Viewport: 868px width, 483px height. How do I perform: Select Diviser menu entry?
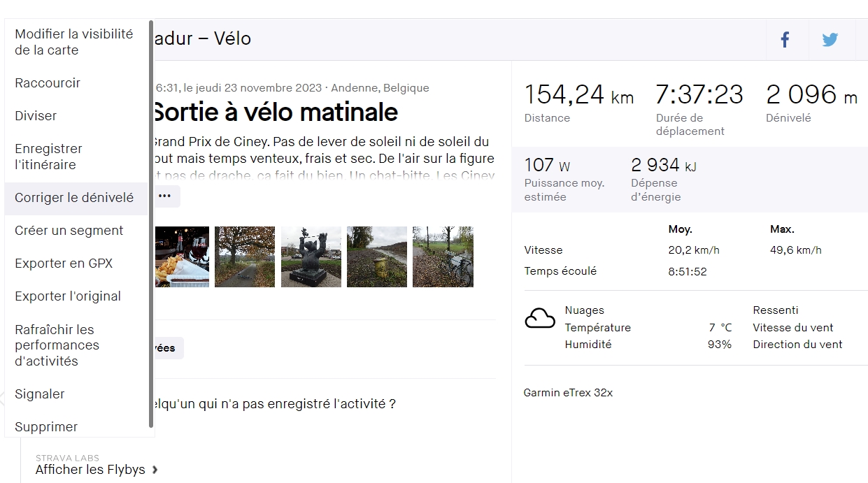pos(36,116)
